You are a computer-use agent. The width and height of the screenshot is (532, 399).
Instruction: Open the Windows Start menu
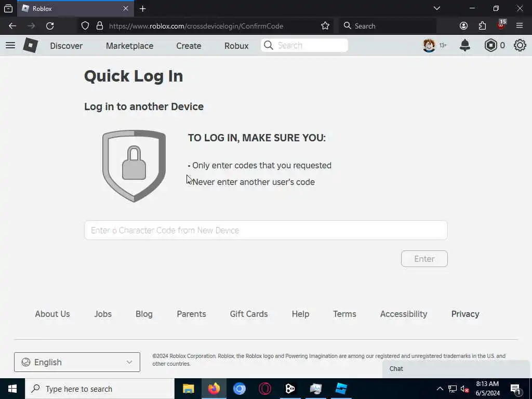coord(12,389)
